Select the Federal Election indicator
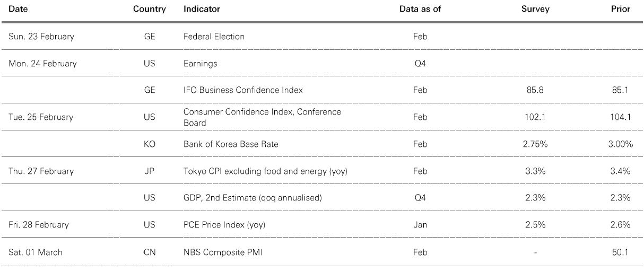This screenshot has width=644, height=271. (214, 37)
